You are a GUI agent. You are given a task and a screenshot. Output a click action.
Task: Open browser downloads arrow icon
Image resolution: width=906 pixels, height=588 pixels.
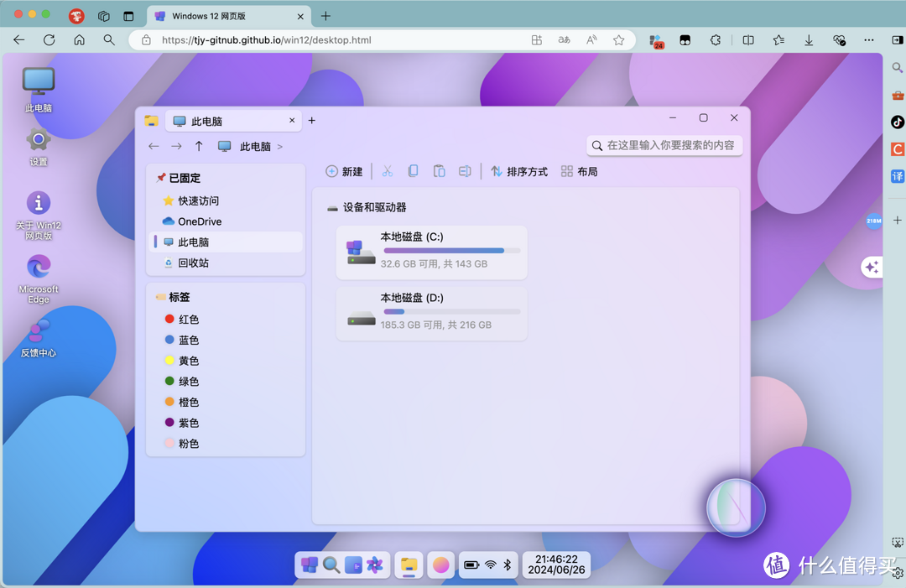[809, 40]
